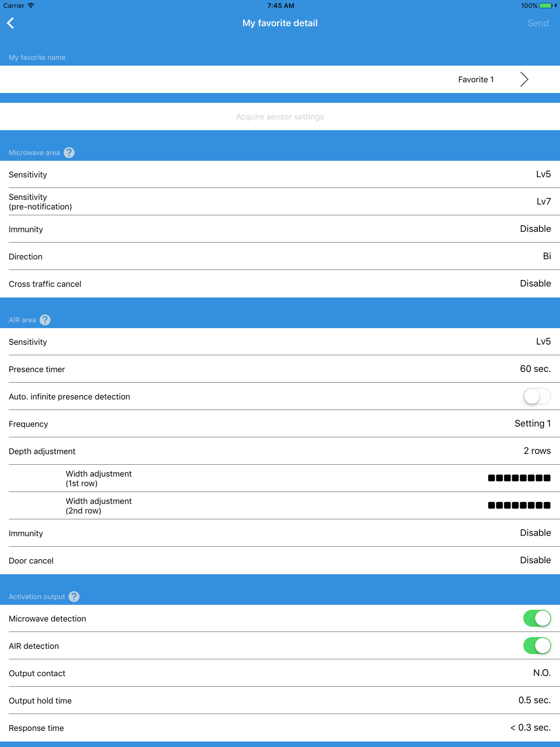Select the AIR detection label

point(34,646)
